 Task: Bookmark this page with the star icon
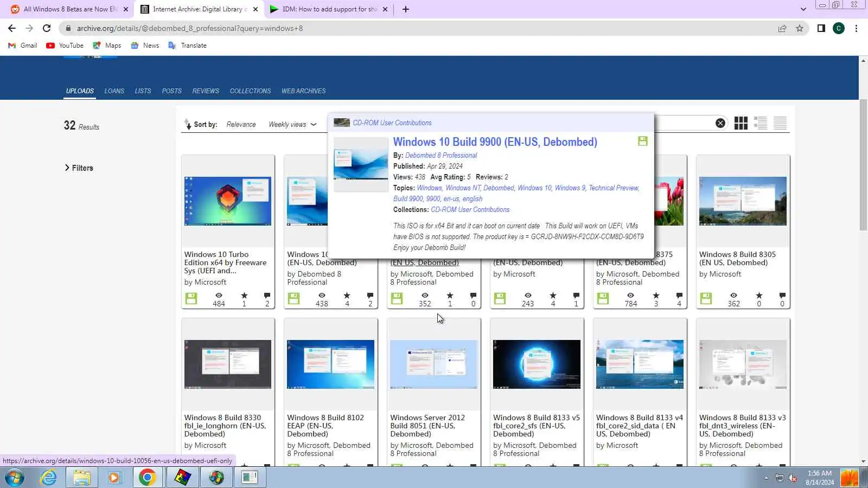click(800, 28)
